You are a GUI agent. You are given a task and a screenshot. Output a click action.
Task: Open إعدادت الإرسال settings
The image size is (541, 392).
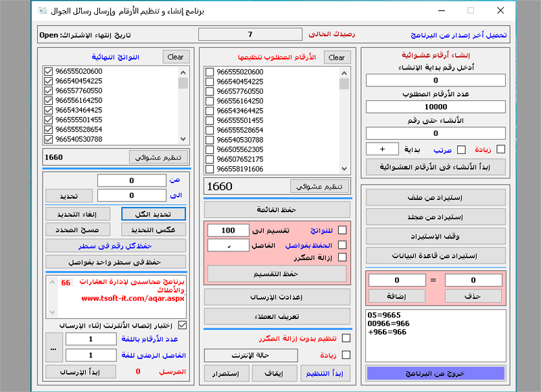[277, 297]
